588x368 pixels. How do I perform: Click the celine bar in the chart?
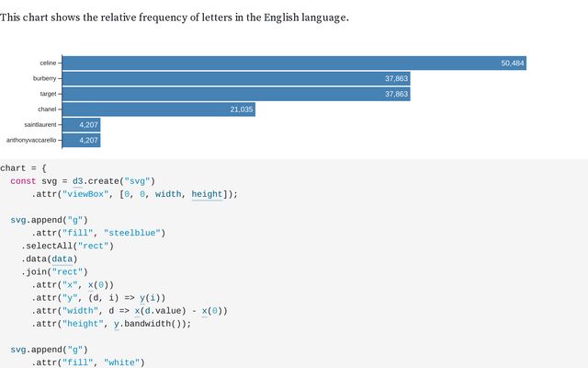point(294,63)
